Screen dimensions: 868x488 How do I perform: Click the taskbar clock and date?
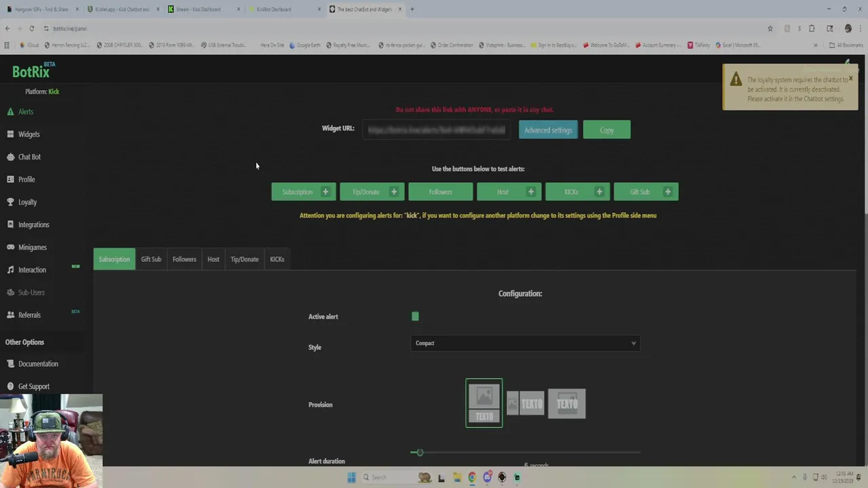843,477
